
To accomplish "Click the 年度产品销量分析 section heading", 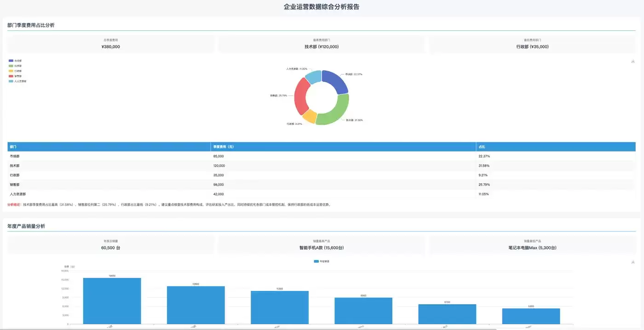I will click(26, 226).
